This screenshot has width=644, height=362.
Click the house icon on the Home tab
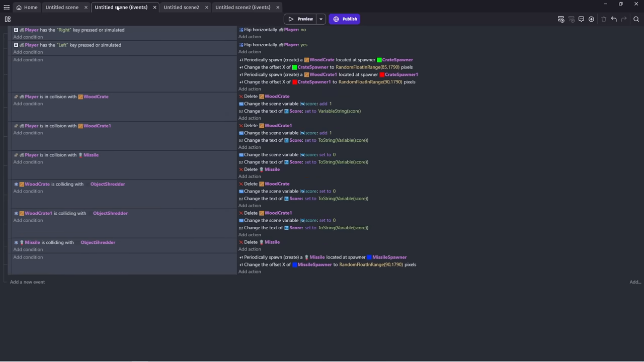(x=19, y=7)
